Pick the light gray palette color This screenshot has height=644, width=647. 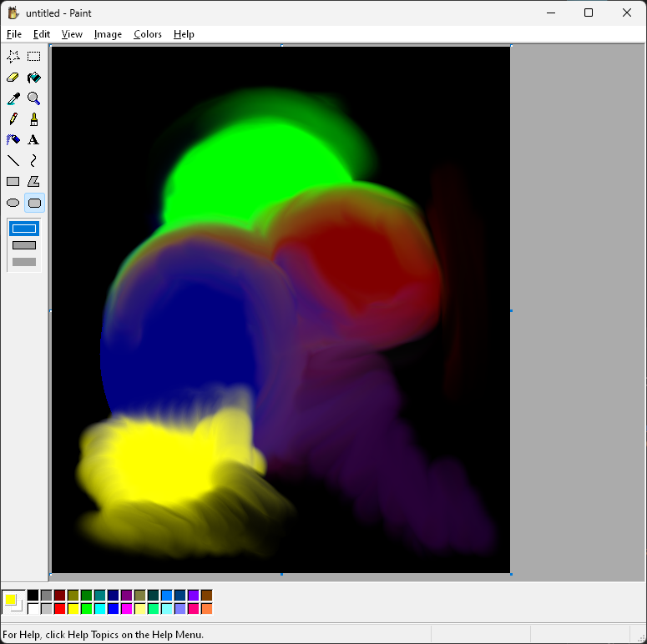46,608
